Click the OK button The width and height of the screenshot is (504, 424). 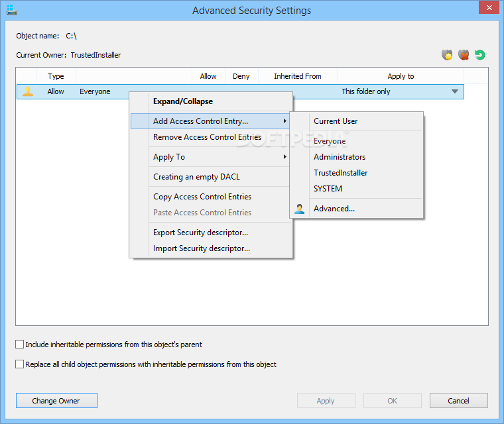point(392,401)
